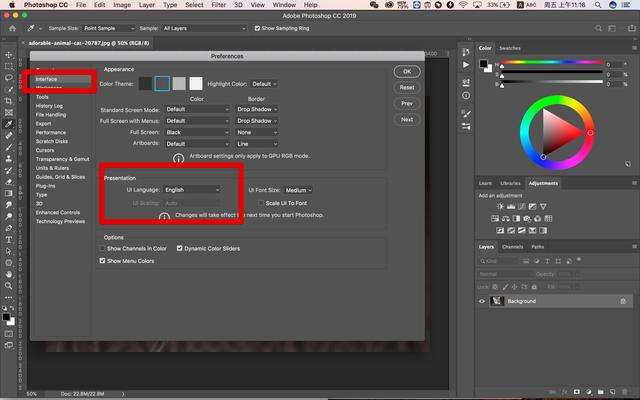
Task: Select Performance in preferences list
Action: (51, 133)
